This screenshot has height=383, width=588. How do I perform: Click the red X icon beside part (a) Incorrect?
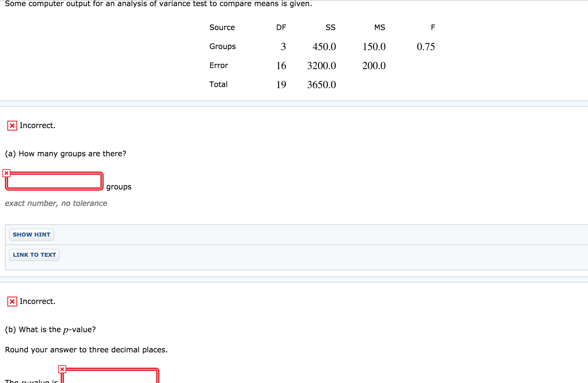[x=12, y=126]
